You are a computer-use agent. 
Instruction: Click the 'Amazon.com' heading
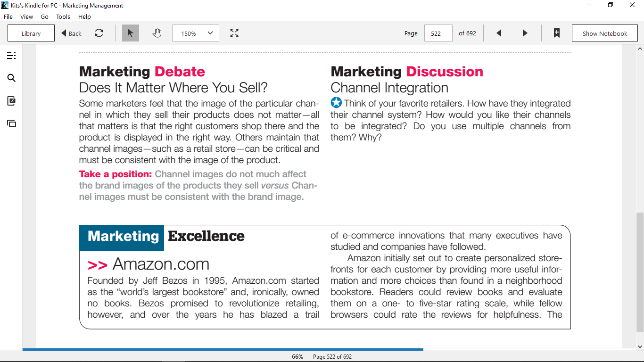[161, 264]
